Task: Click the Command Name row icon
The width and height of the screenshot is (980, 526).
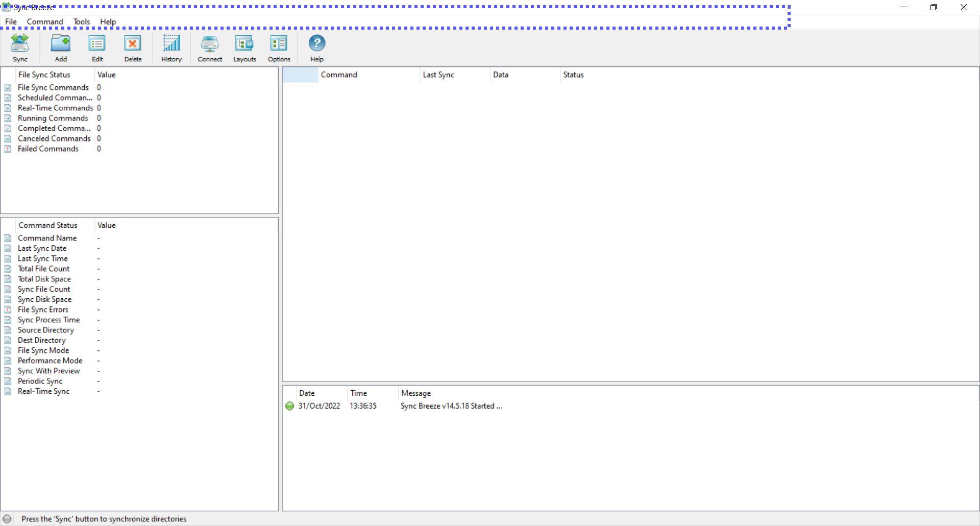Action: coord(8,238)
